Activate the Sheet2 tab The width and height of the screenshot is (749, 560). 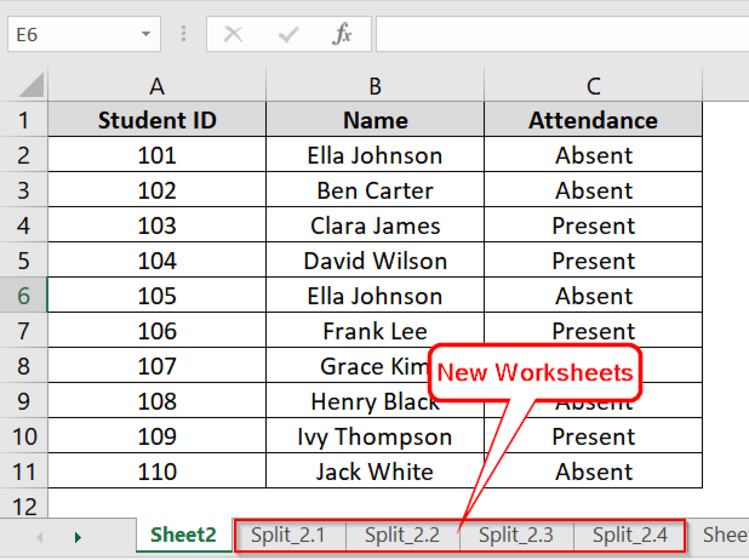184,535
